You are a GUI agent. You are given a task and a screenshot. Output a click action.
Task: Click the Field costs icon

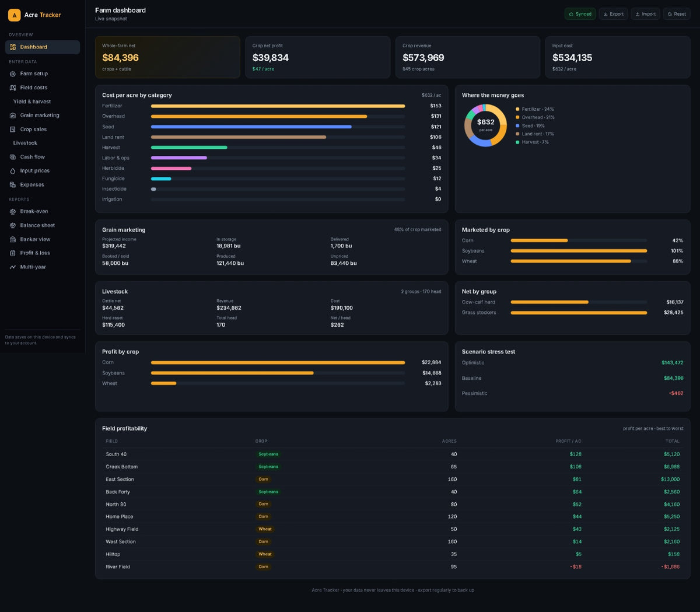pyautogui.click(x=13, y=88)
